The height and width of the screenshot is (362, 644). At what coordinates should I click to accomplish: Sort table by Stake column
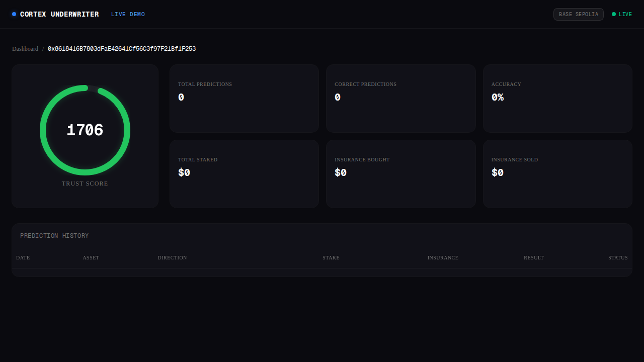[331, 258]
